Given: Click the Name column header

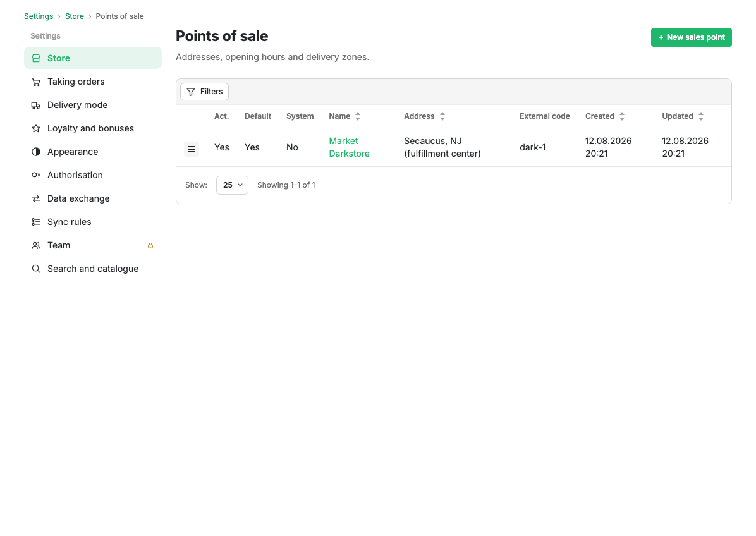Looking at the screenshot, I should (x=339, y=116).
